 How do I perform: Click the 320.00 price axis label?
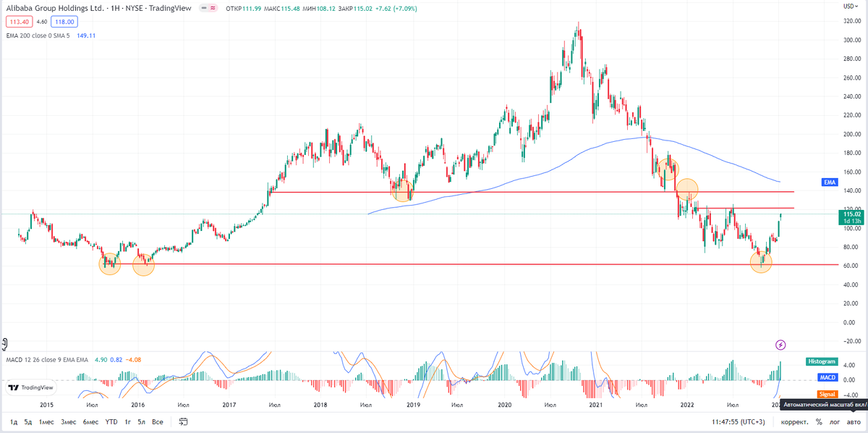click(x=852, y=21)
